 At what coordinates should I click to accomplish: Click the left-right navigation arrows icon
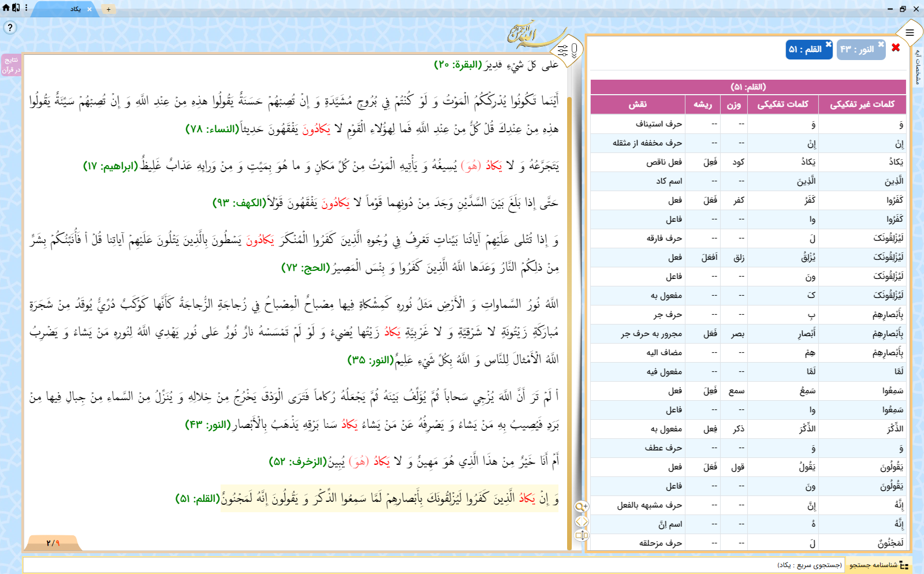click(x=582, y=521)
